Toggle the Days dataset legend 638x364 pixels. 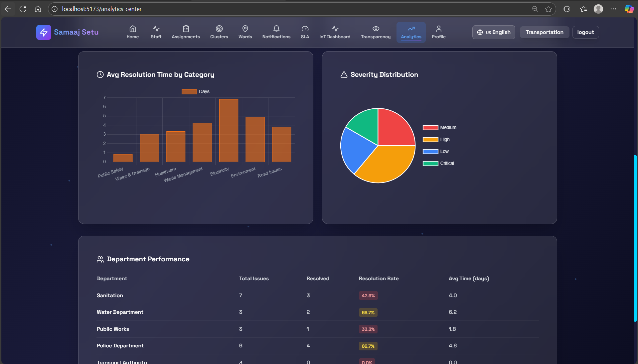pyautogui.click(x=195, y=92)
